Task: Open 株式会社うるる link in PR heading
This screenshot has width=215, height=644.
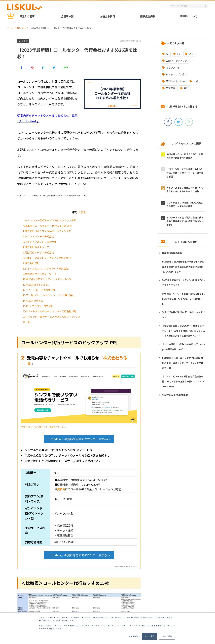Action: coord(77,361)
